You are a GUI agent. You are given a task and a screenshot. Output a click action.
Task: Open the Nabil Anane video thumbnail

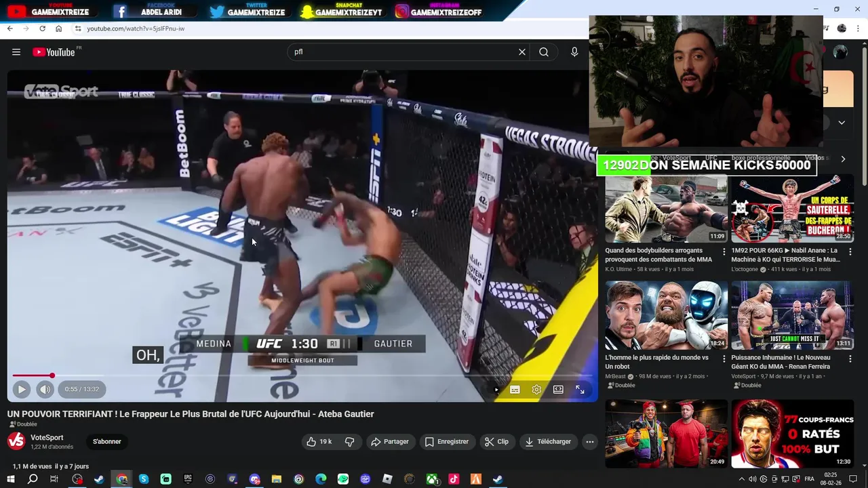[x=792, y=209]
